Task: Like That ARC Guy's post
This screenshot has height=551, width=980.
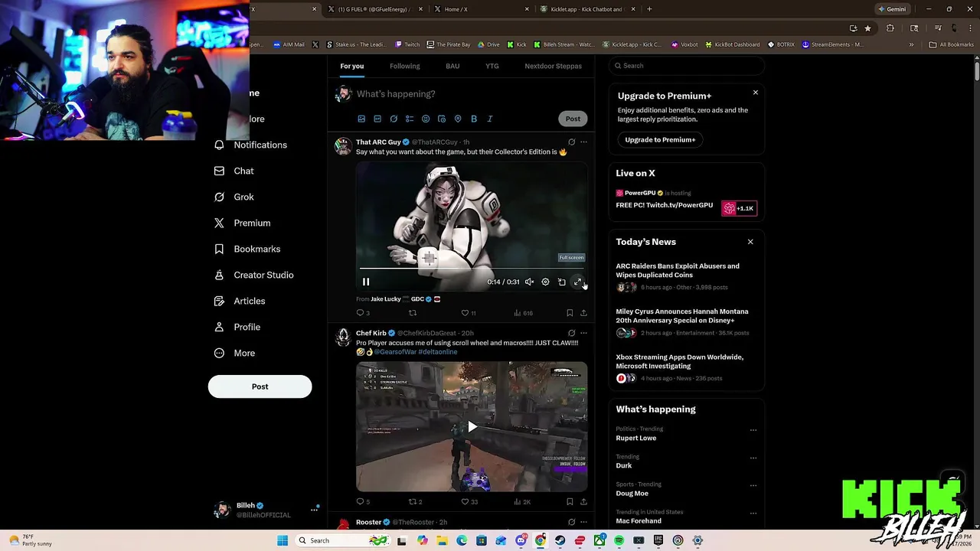Action: point(468,313)
